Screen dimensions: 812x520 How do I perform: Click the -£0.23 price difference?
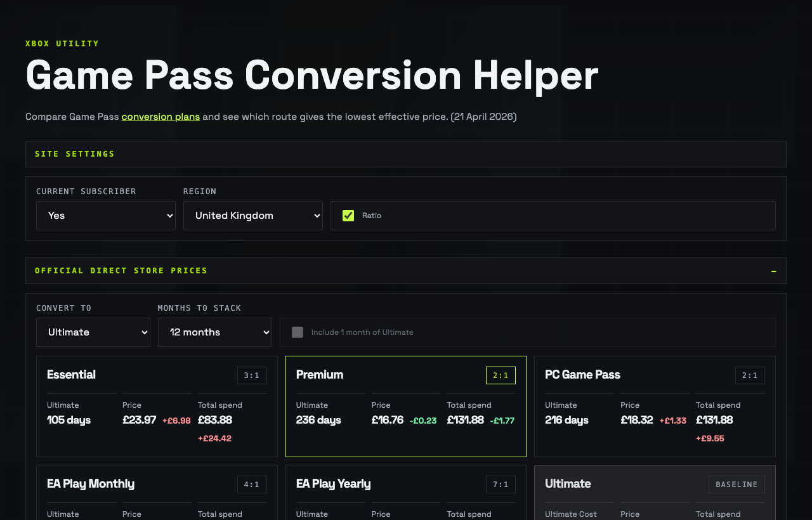pos(423,420)
